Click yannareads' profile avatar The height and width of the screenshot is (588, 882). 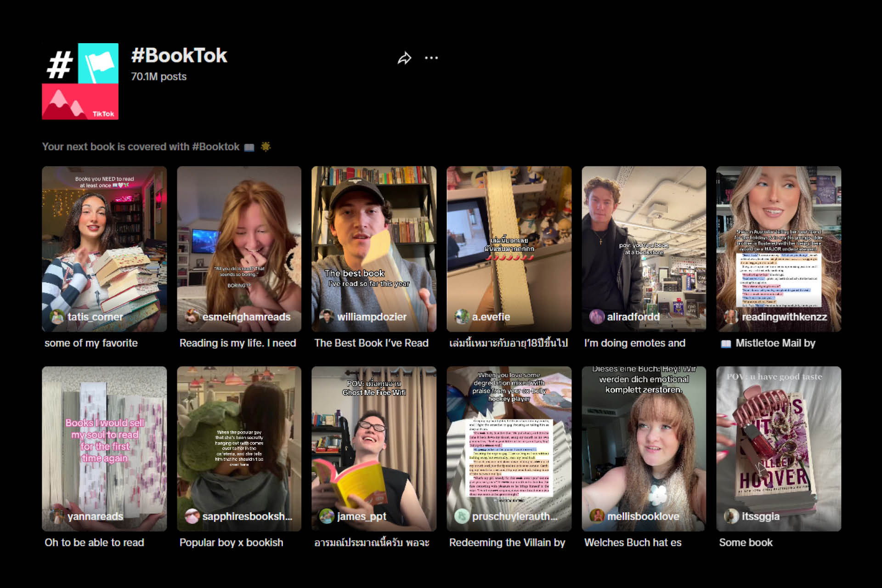coord(56,516)
